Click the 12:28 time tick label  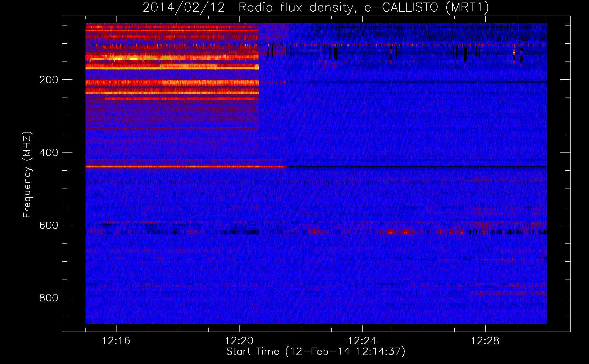pos(485,341)
